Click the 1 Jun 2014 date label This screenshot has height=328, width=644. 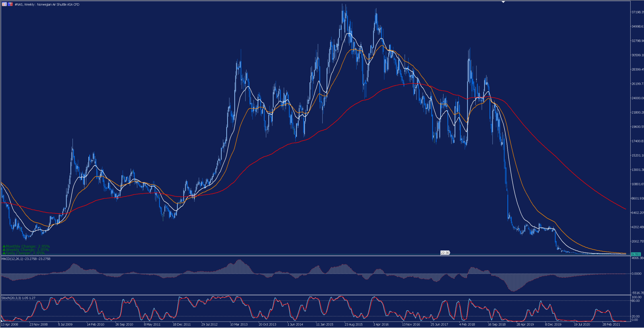(x=295, y=325)
